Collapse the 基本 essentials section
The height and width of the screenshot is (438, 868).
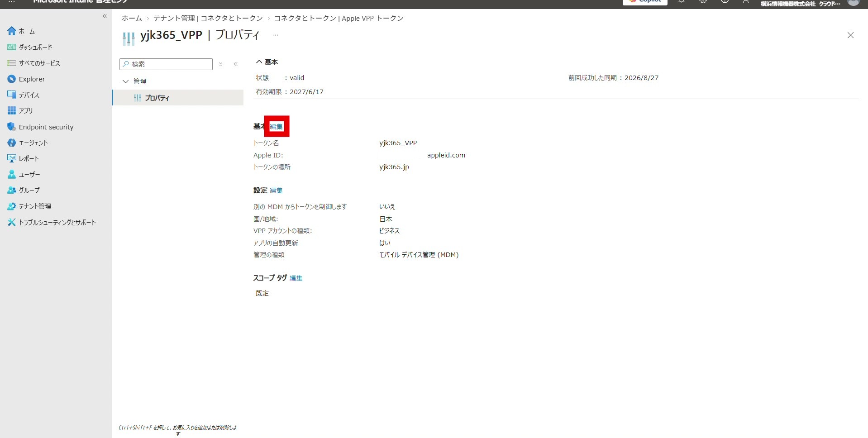(x=259, y=62)
